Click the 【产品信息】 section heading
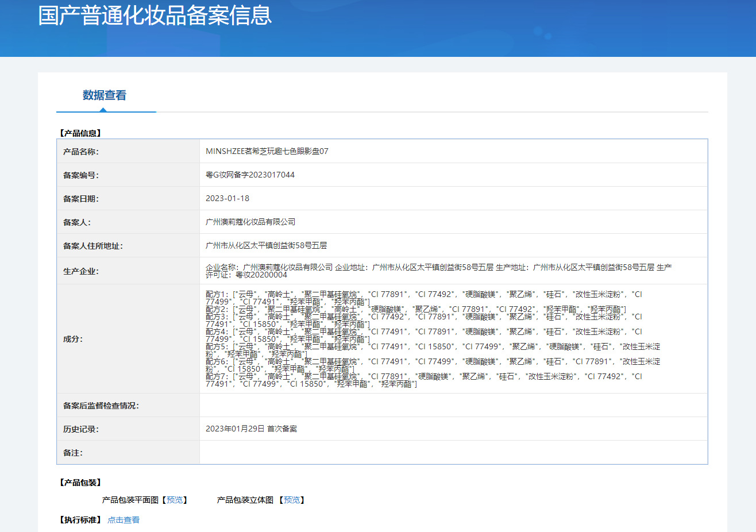Screen dimensions: 756x532 point(80,133)
